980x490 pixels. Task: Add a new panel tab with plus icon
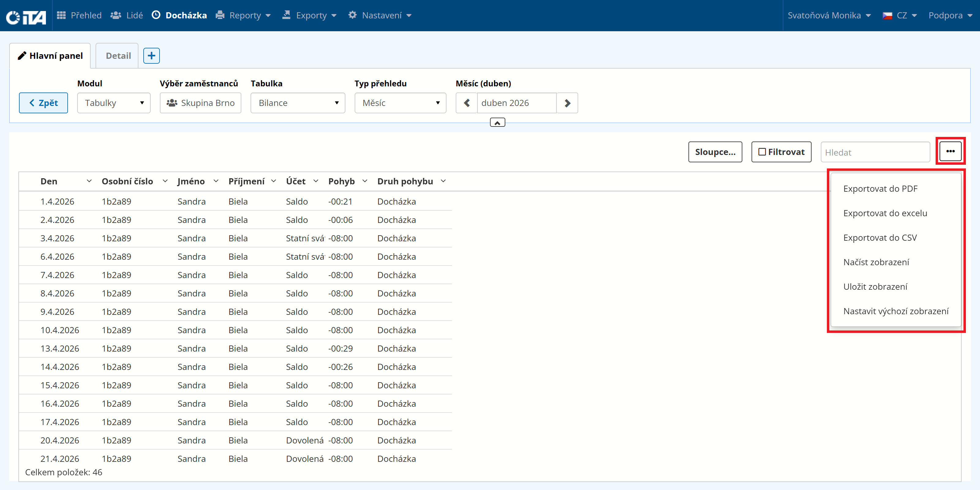(x=151, y=56)
